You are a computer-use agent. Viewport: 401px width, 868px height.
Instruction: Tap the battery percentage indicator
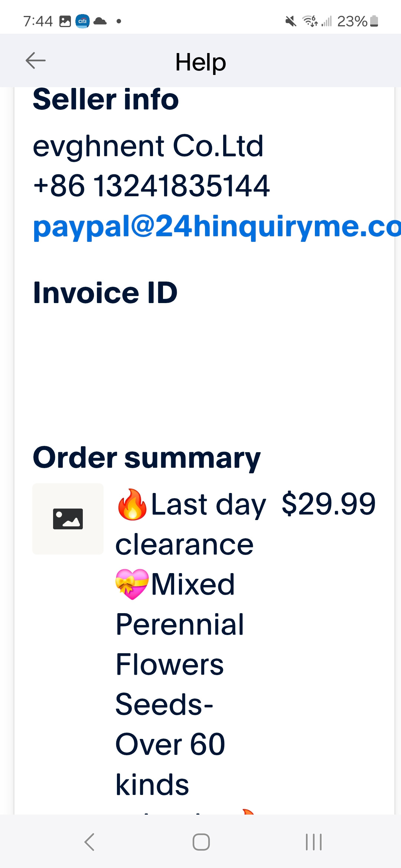(x=352, y=21)
